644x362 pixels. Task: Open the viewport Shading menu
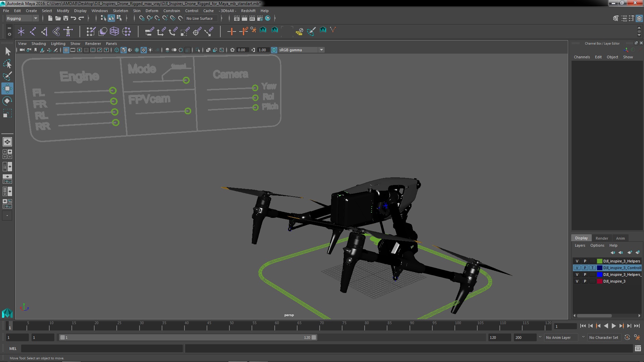pos(39,44)
